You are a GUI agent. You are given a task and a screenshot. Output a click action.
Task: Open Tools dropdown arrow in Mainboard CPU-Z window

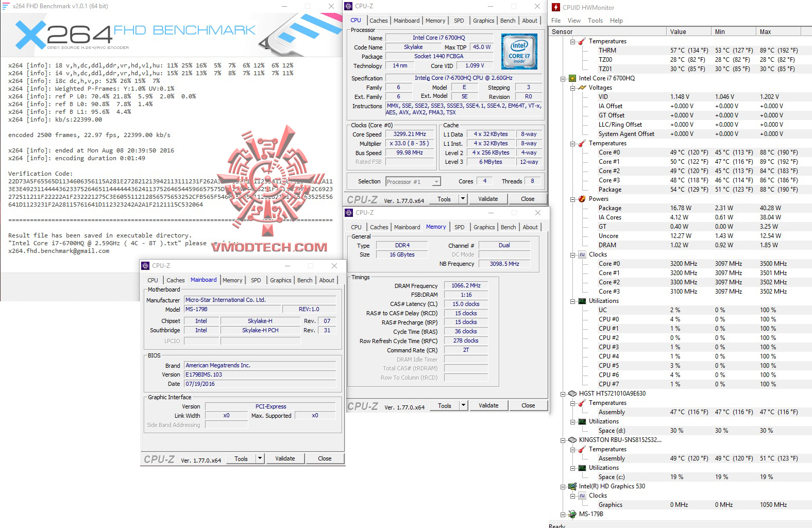pyautogui.click(x=260, y=458)
